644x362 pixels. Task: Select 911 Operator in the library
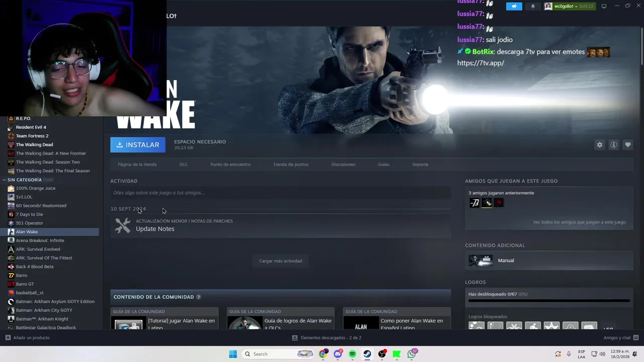[29, 223]
